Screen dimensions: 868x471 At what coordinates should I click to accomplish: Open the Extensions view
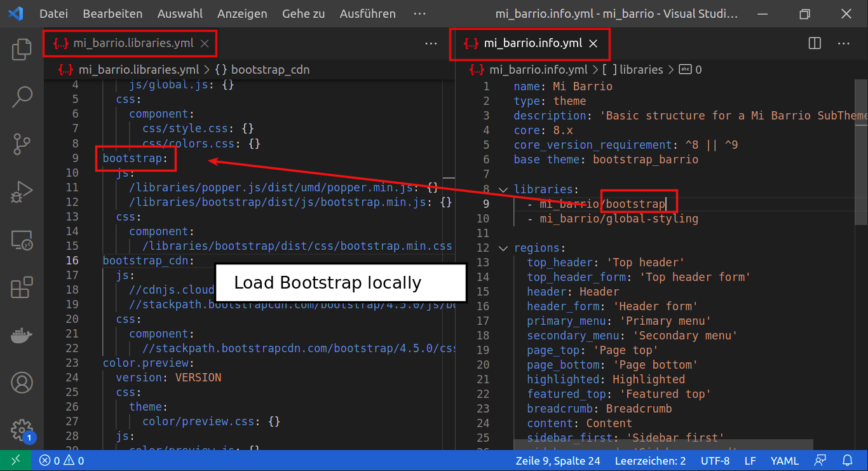(x=22, y=287)
